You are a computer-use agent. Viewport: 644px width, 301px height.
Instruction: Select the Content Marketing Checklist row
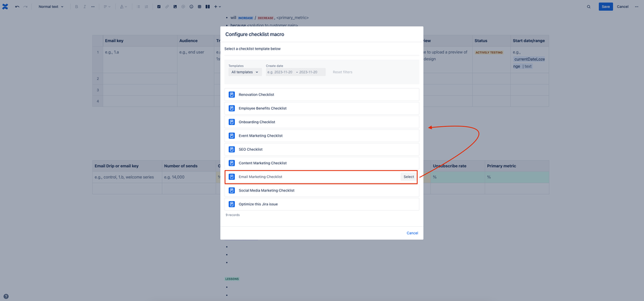[x=321, y=163]
